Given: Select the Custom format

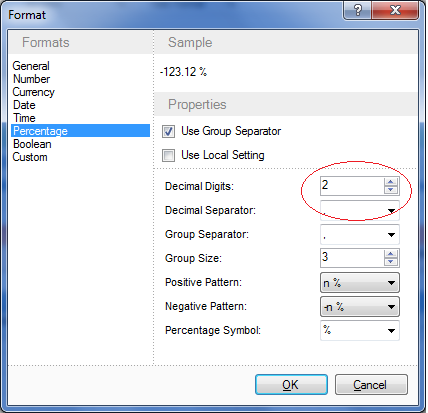Looking at the screenshot, I should (x=30, y=157).
